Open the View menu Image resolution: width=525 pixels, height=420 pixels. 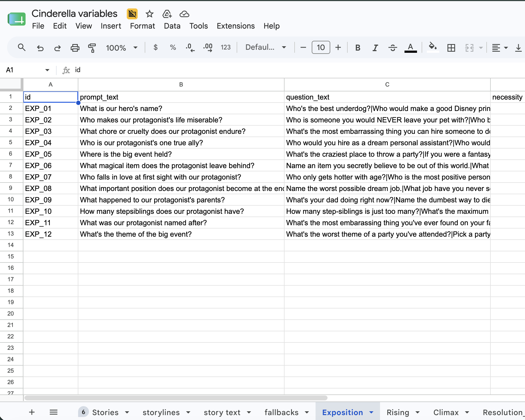tap(84, 26)
